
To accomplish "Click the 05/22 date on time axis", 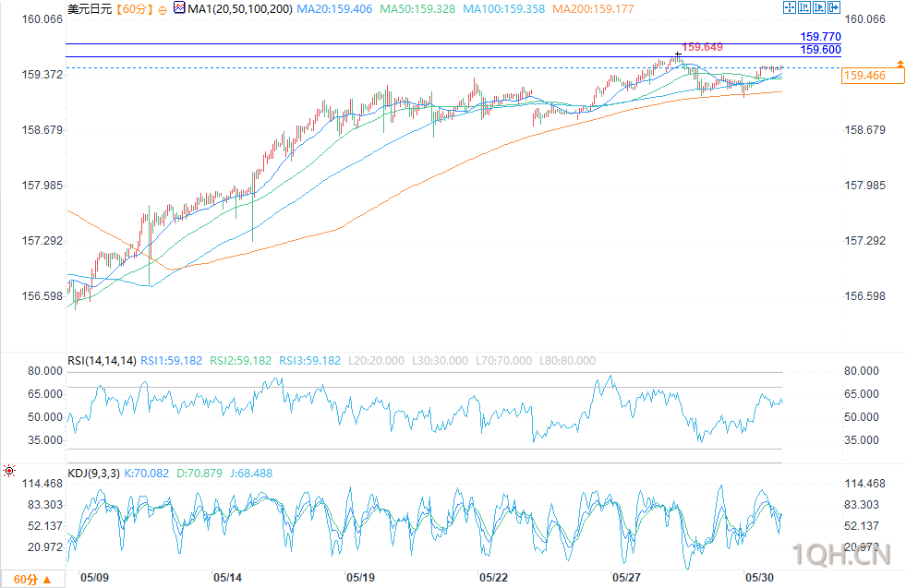I will (493, 578).
